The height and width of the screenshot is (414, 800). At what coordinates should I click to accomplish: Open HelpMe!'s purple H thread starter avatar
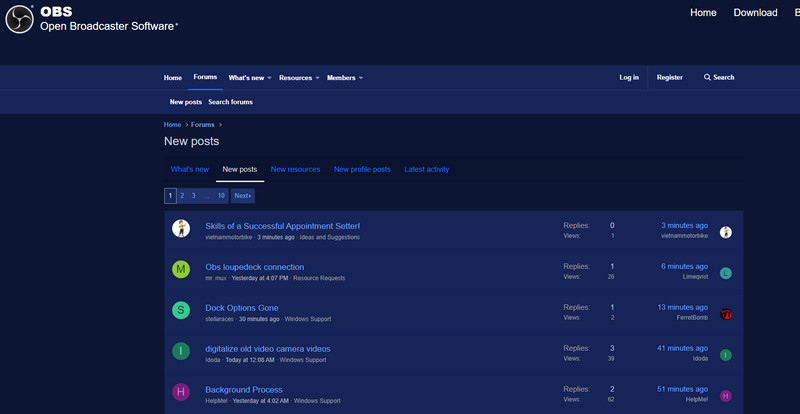pyautogui.click(x=181, y=392)
